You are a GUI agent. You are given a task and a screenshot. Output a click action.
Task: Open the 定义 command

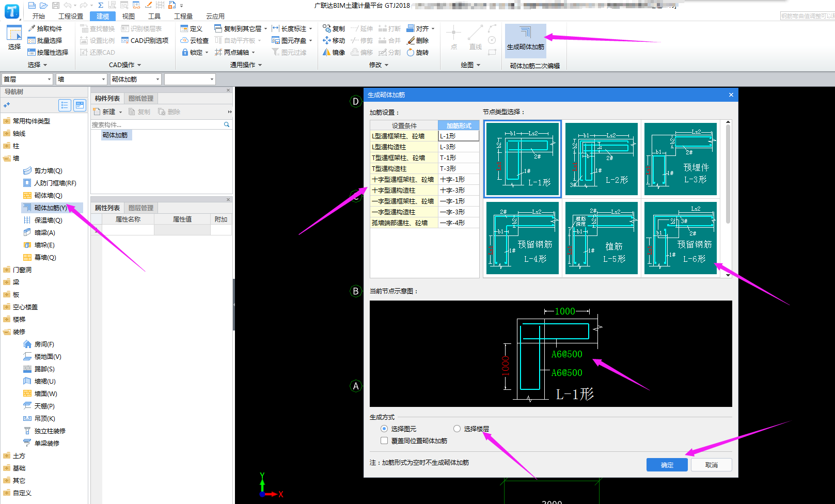[x=192, y=28]
